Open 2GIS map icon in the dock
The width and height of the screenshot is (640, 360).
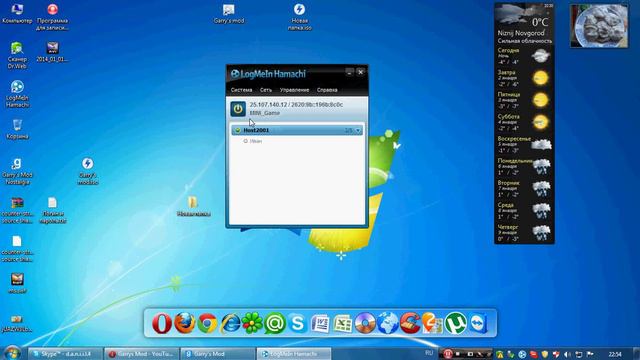pyautogui.click(x=432, y=324)
